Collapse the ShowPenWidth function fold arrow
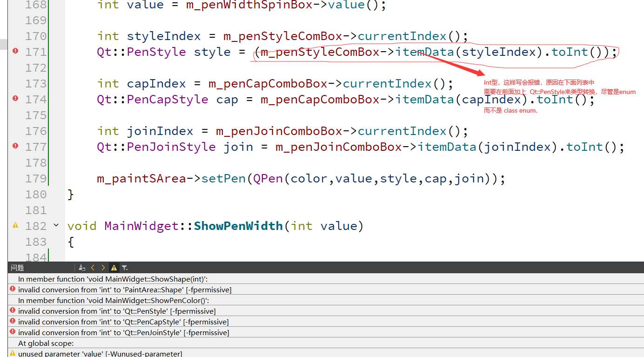 click(56, 225)
